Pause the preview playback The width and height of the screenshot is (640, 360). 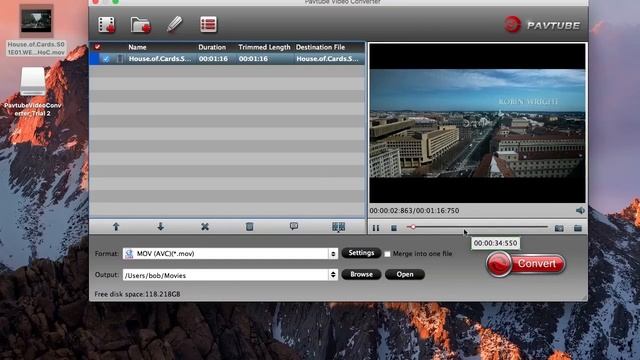point(376,228)
